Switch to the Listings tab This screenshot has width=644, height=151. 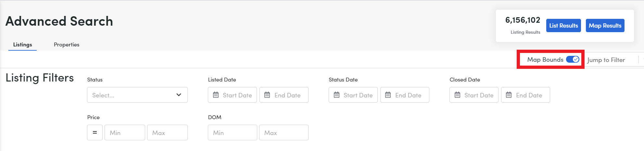click(x=22, y=44)
